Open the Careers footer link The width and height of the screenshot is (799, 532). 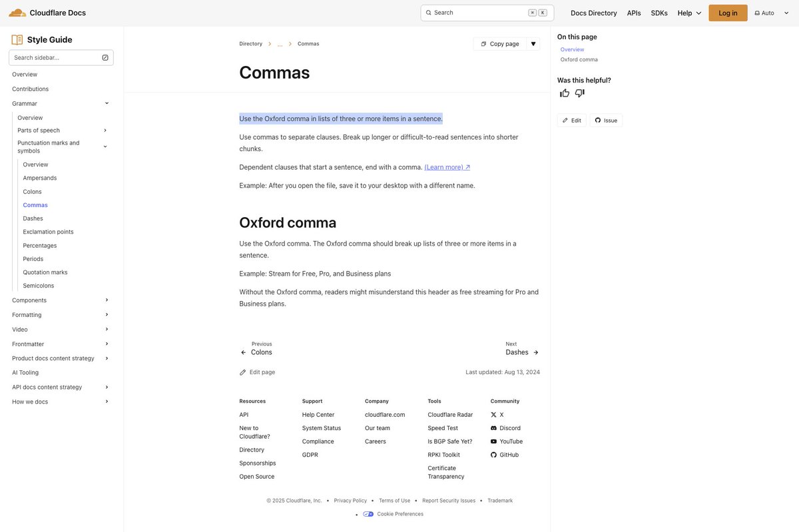pos(376,441)
